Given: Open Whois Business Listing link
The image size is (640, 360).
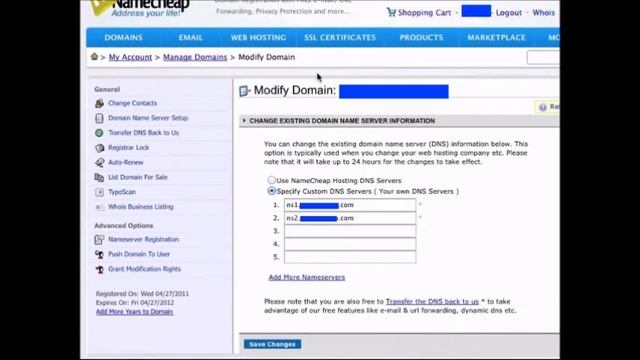Looking at the screenshot, I should tap(140, 207).
